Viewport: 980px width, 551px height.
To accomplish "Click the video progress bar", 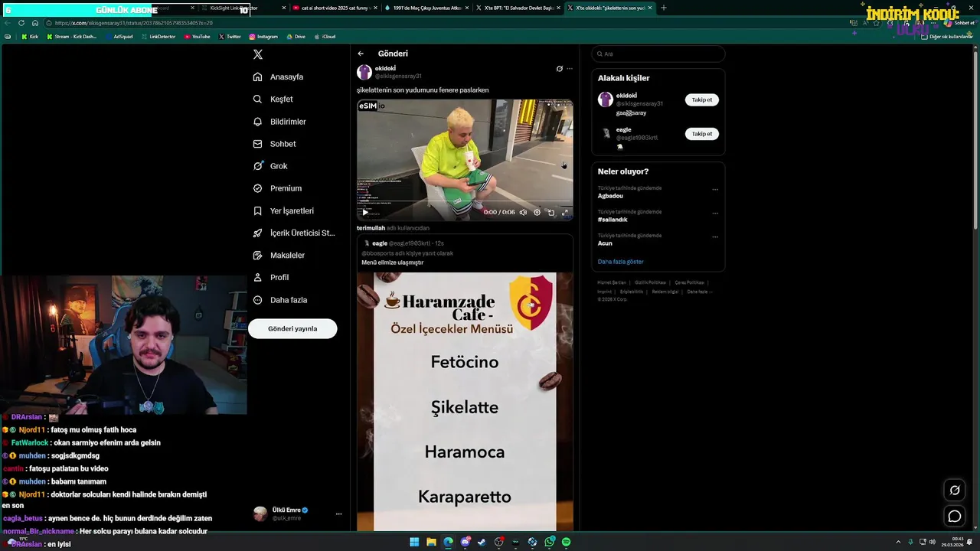I will coord(465,202).
